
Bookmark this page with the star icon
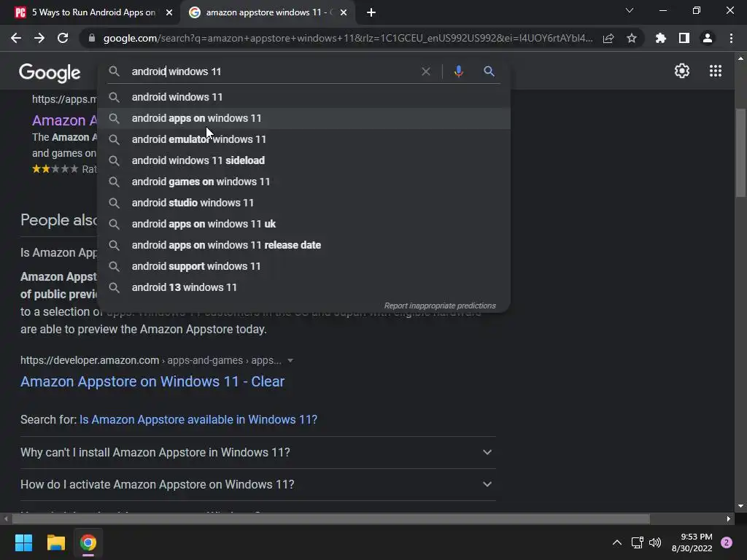click(x=632, y=38)
